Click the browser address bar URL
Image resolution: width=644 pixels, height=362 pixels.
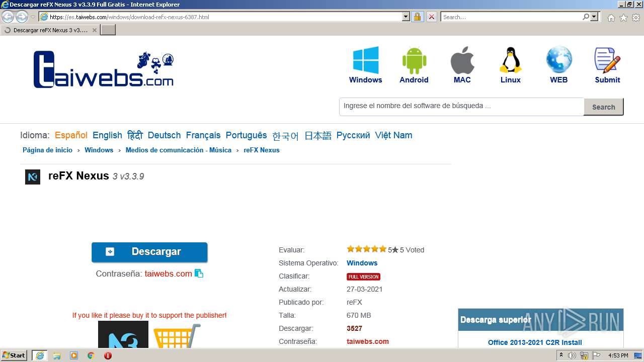click(225, 17)
